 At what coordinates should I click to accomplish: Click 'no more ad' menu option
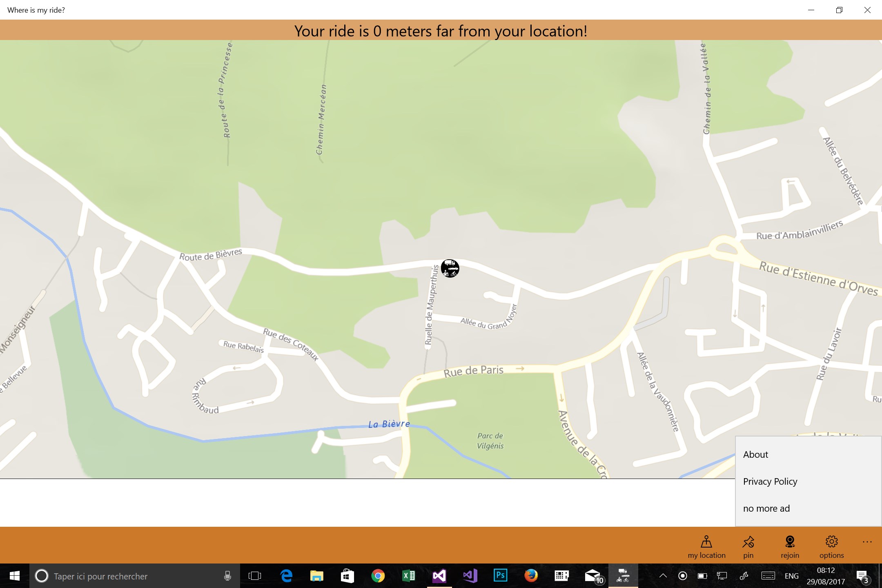(766, 508)
